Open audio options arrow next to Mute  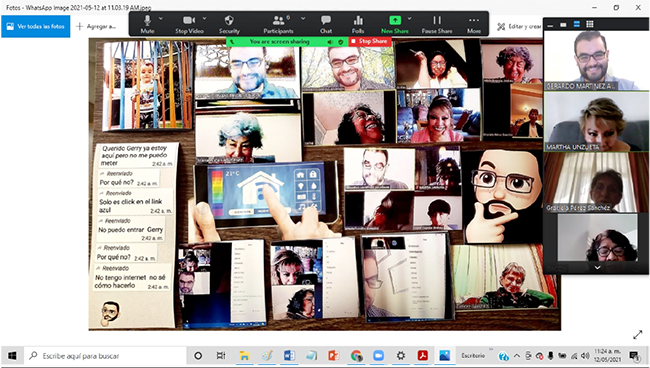(x=161, y=19)
